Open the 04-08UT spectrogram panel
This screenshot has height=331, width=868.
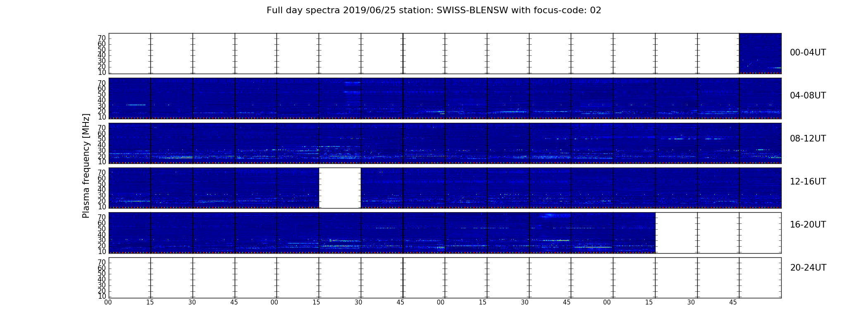point(445,98)
